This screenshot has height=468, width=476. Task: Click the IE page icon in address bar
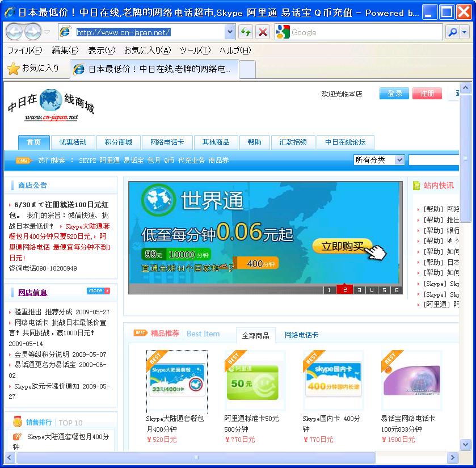65,32
